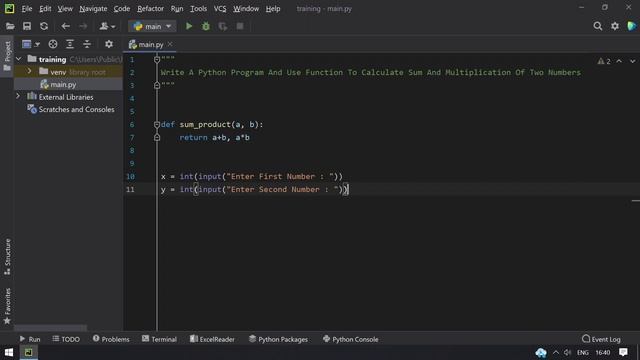
Task: Open the Run menu
Action: 177,9
